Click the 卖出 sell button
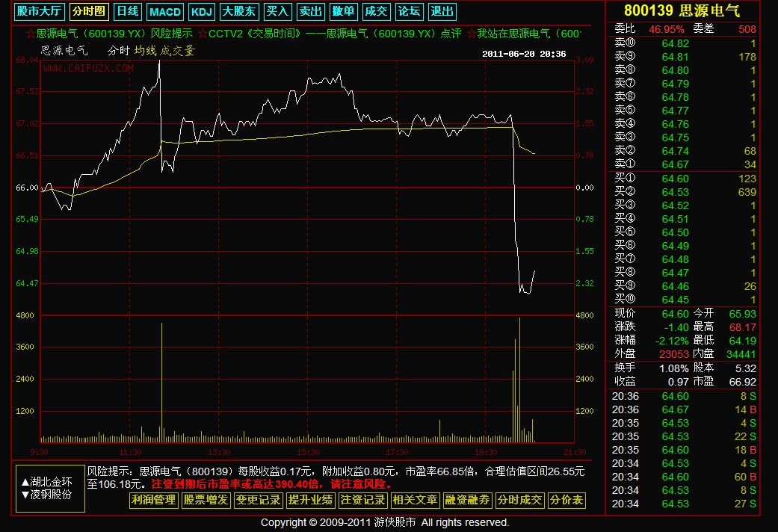 (310, 11)
